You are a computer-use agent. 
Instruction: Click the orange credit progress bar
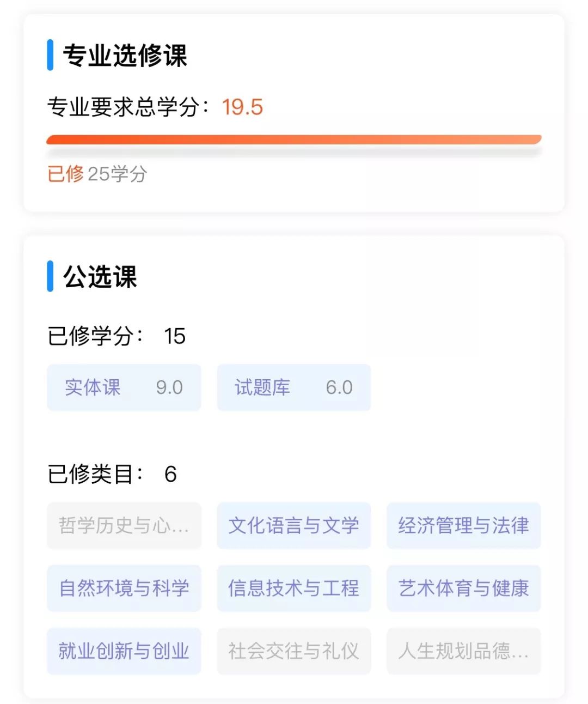pos(294,139)
